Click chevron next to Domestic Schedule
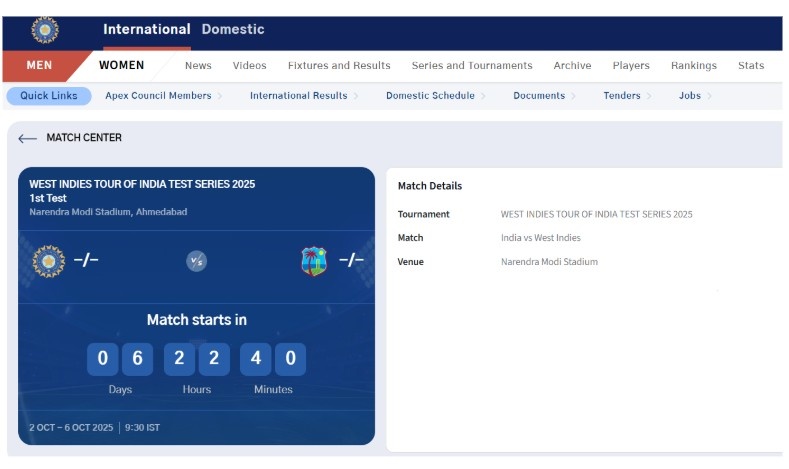Viewport: 789px width, 469px height. coord(484,96)
